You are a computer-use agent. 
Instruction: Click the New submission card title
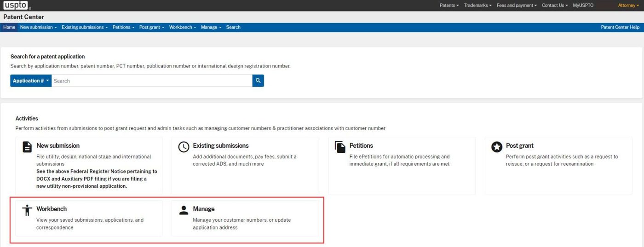58,145
